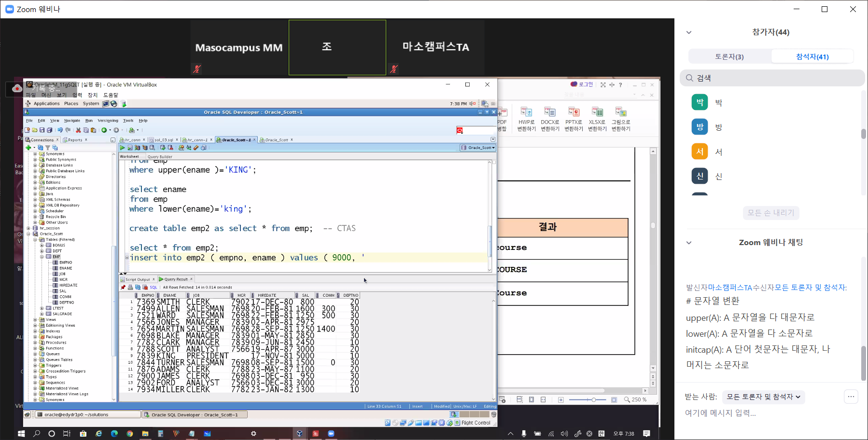868x440 pixels.
Task: Click the 모든 손 내리기 button
Action: pyautogui.click(x=771, y=213)
